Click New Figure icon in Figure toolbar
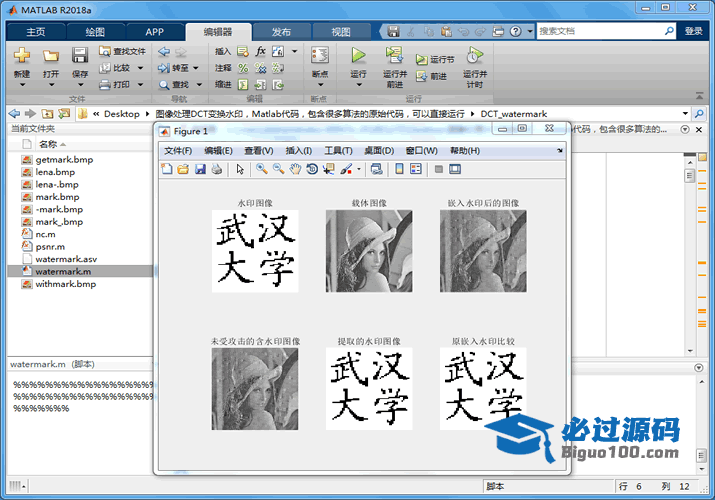 (167, 169)
